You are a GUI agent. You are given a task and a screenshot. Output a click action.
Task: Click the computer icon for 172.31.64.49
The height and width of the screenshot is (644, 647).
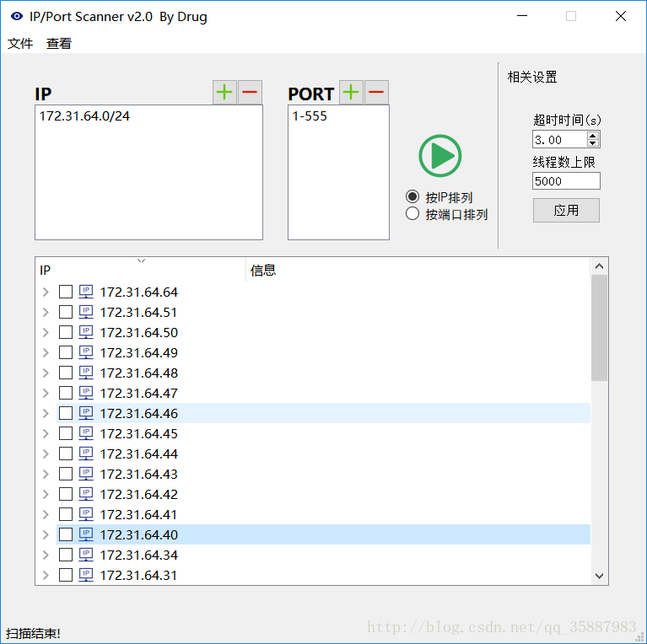coord(86,352)
